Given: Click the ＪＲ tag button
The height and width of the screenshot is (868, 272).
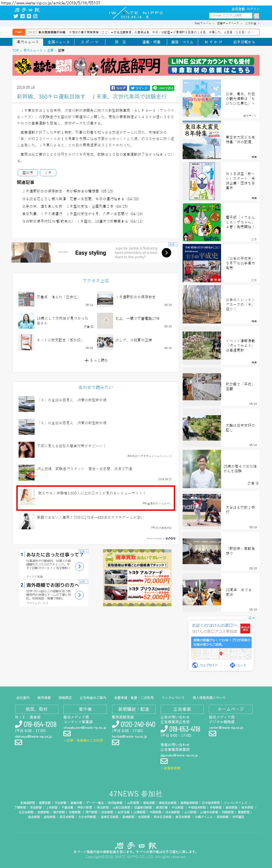Looking at the screenshot, I should pos(48,172).
